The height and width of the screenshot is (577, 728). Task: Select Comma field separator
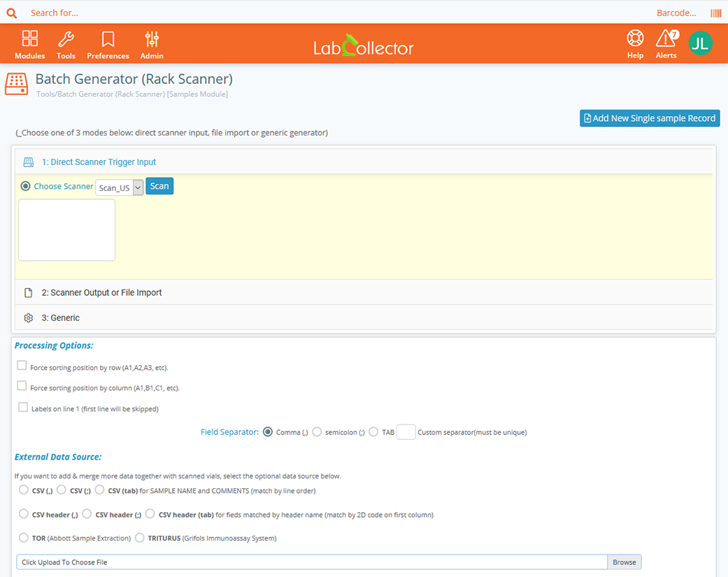[x=268, y=432]
